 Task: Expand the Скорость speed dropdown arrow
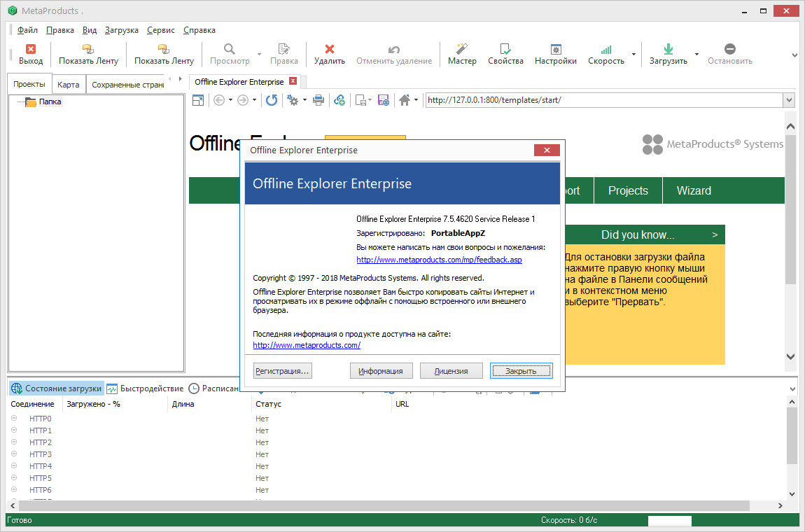[633, 54]
